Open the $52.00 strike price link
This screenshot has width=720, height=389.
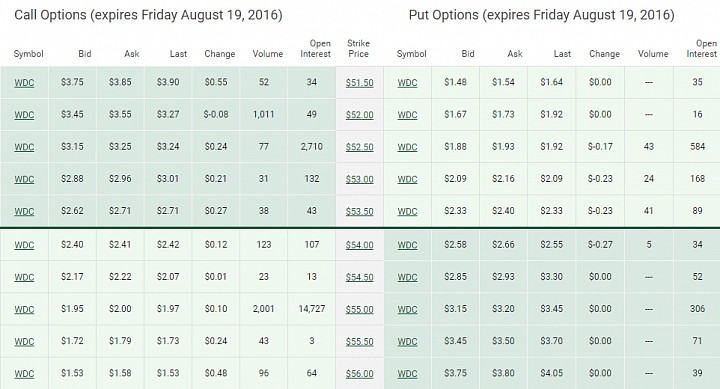[359, 115]
